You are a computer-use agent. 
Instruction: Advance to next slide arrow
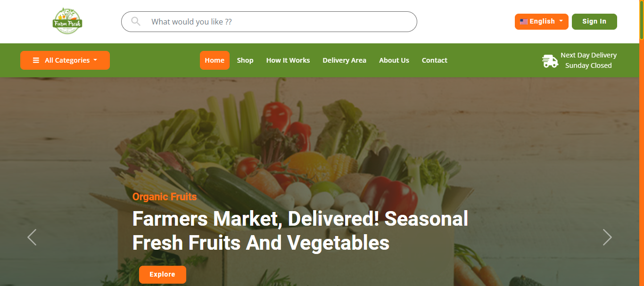pyautogui.click(x=607, y=237)
